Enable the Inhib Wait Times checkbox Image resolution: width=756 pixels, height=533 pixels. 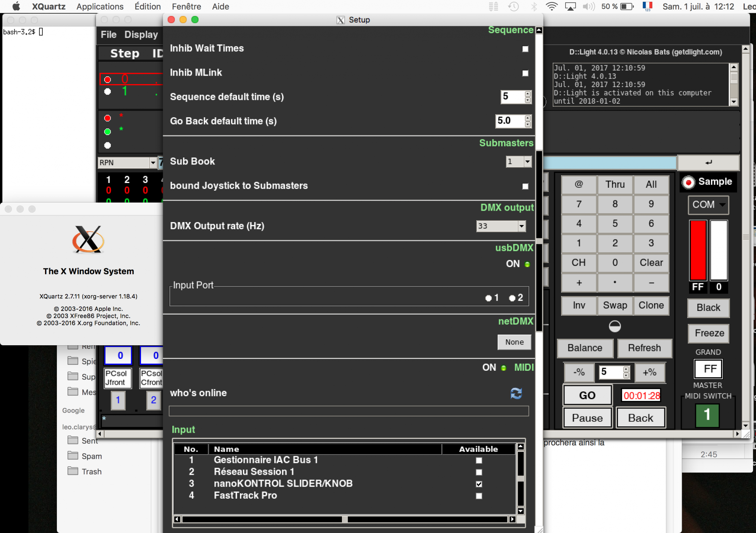(525, 49)
